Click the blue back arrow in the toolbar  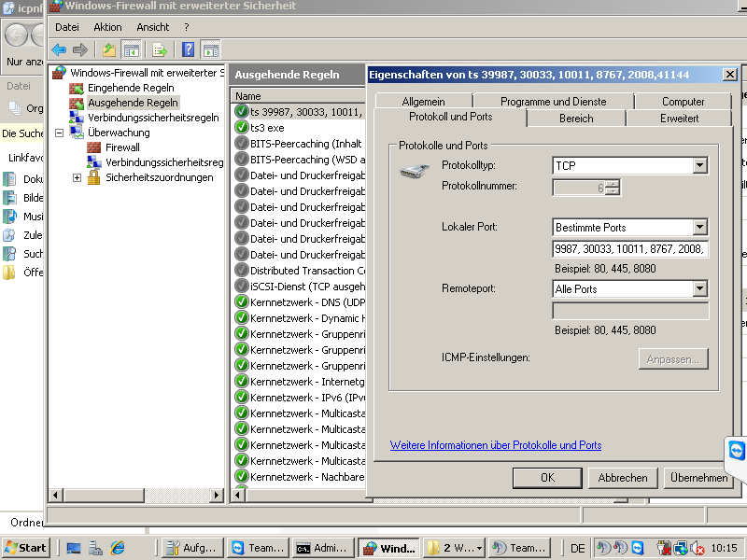(59, 49)
